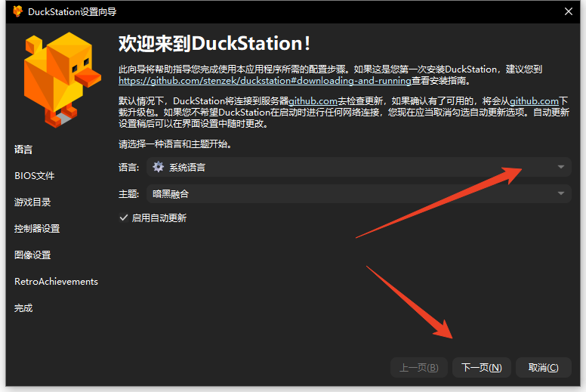Click the 请选择一种语言和主题开始 text
Viewport: 586px width, 392px height.
tap(175, 144)
